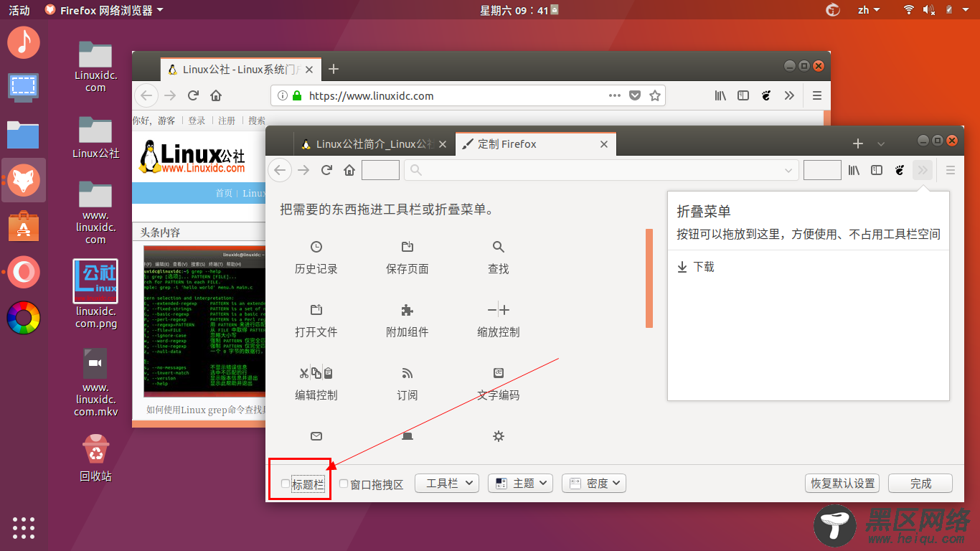The image size is (980, 551).
Task: Click the 查找 magnifier icon
Action: [x=499, y=247]
